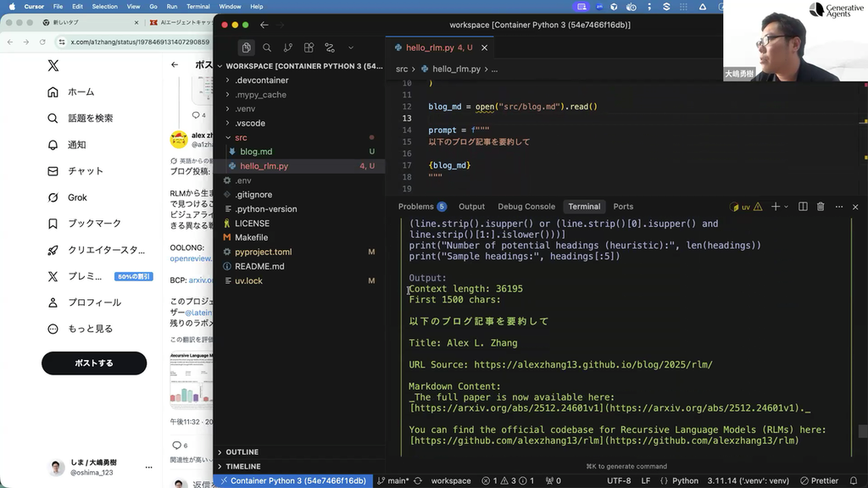Switch to the Output panel tab
Viewport: 868px width, 488px height.
471,207
